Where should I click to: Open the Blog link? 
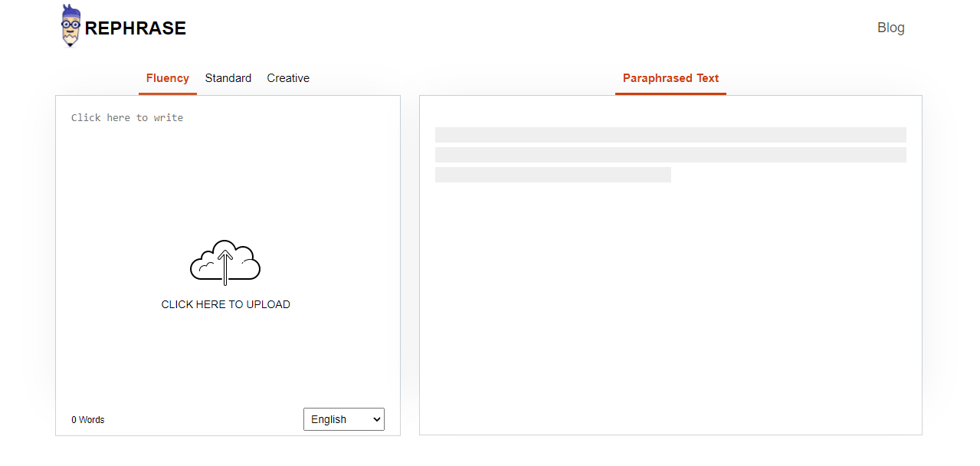coord(891,28)
